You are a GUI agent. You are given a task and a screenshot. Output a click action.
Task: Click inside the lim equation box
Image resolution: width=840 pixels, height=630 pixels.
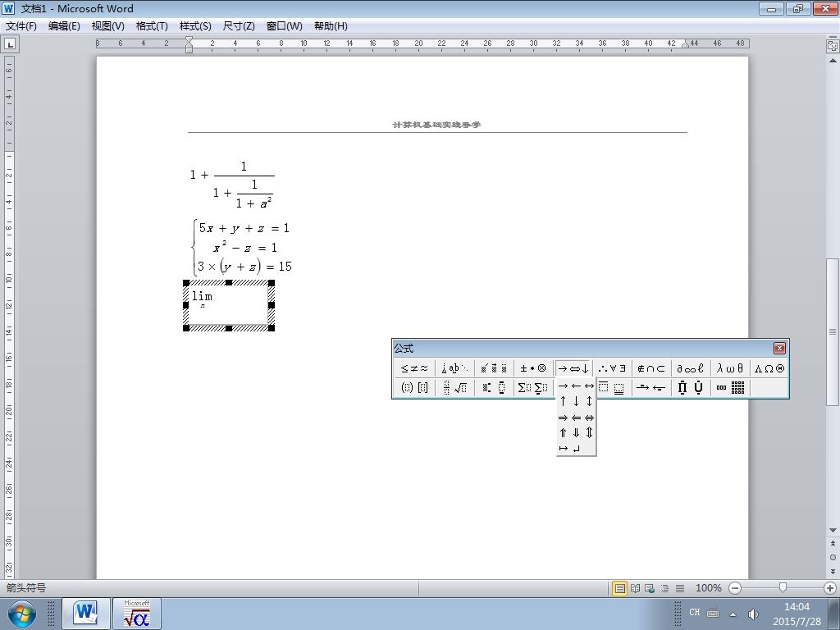coord(229,305)
